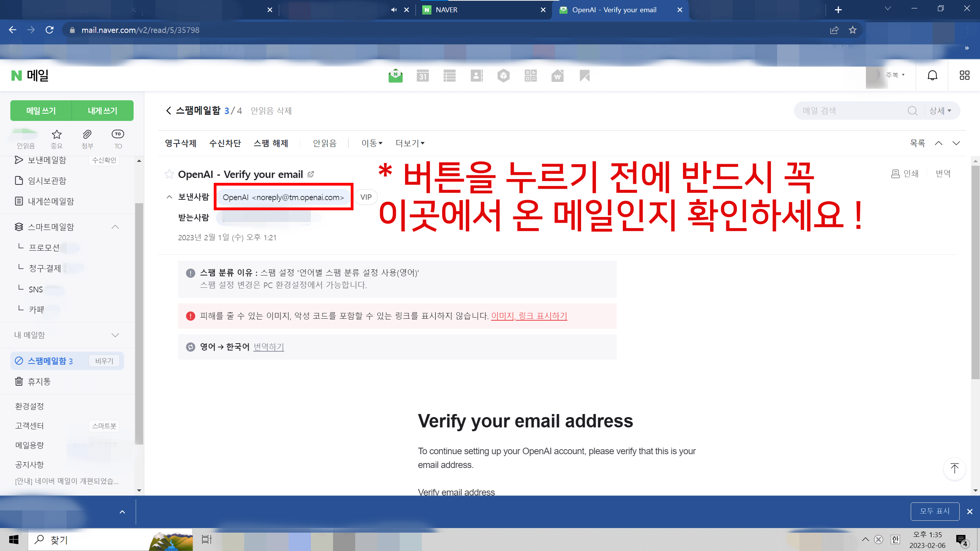Click the mail search magnifier icon
This screenshot has height=551, width=980.
(x=913, y=111)
